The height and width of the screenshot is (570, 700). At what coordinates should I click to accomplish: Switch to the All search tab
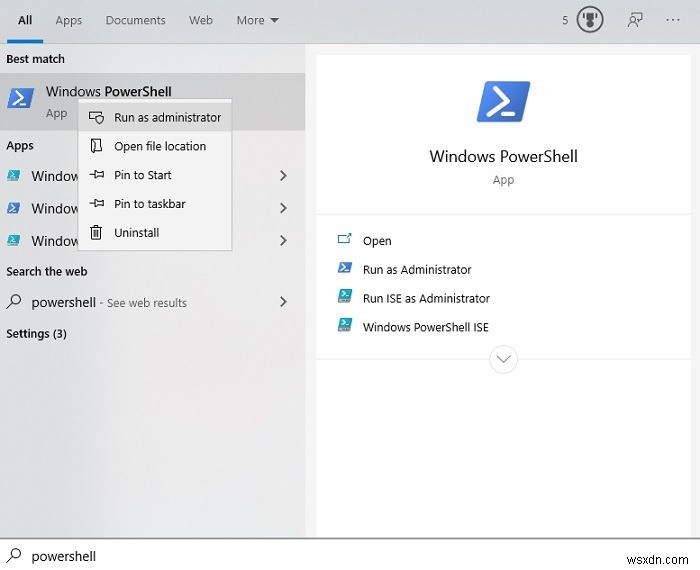25,21
